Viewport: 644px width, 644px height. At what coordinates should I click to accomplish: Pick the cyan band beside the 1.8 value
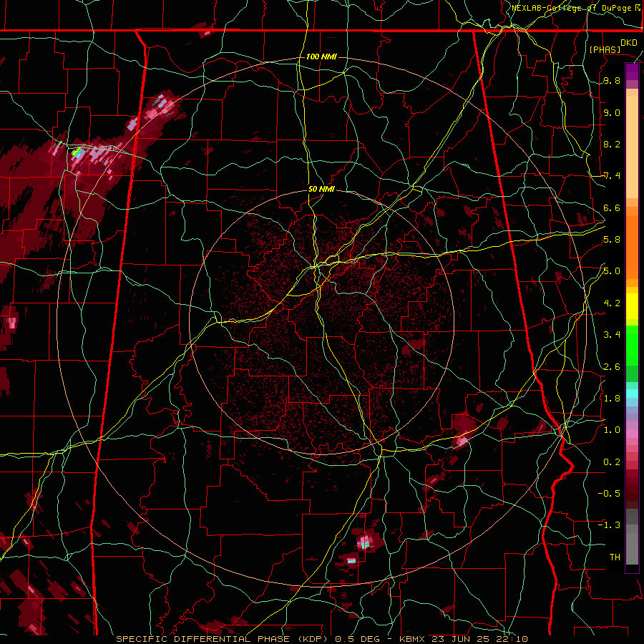632,394
